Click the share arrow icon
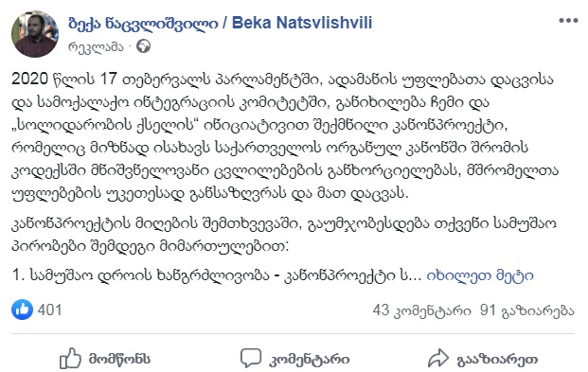Screen dimensions: 588x372 438,358
